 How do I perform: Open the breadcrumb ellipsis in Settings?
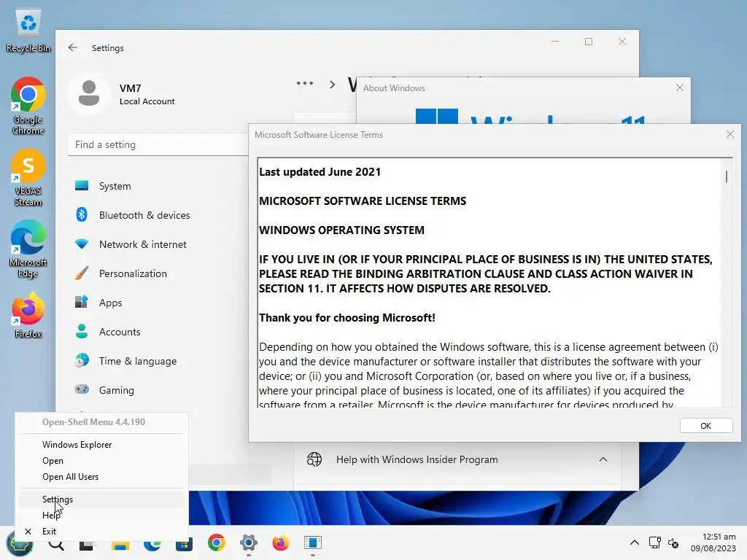pos(305,83)
